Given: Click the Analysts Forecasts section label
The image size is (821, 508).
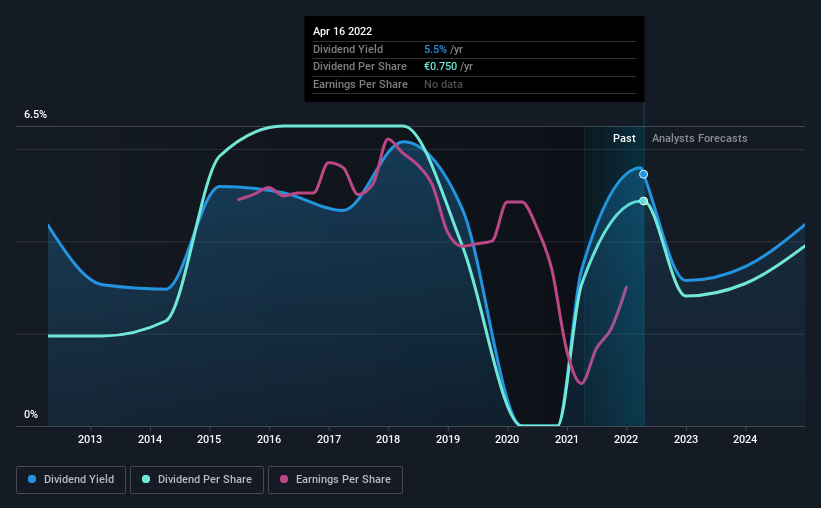Looking at the screenshot, I should point(700,138).
